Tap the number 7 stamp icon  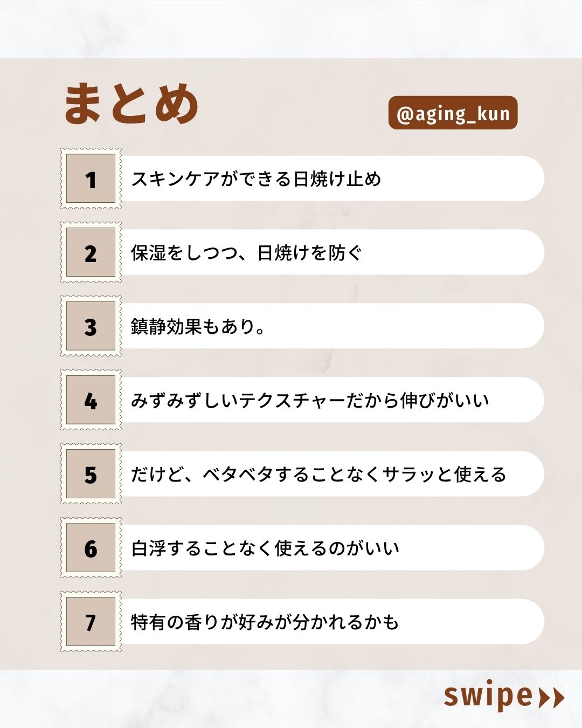(91, 622)
